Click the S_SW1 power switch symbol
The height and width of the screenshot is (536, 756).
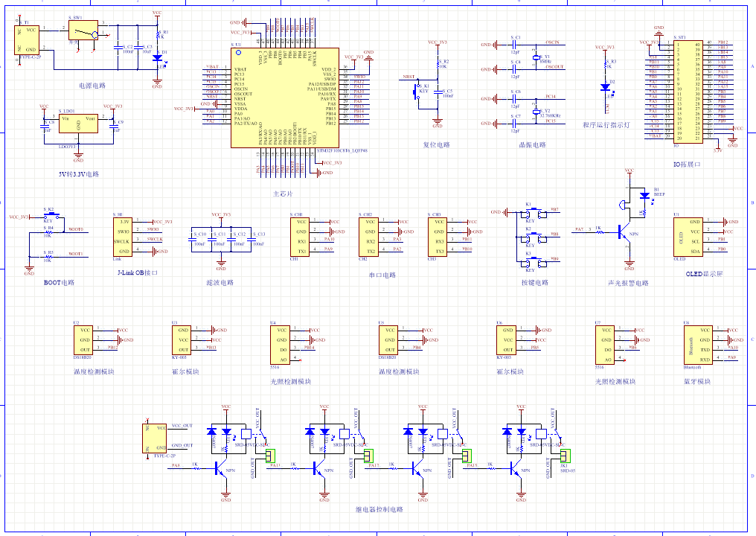pos(83,30)
